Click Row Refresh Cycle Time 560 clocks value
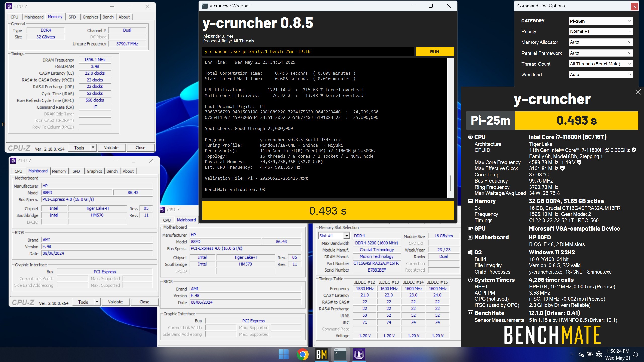This screenshot has width=644, height=362. 95,100
